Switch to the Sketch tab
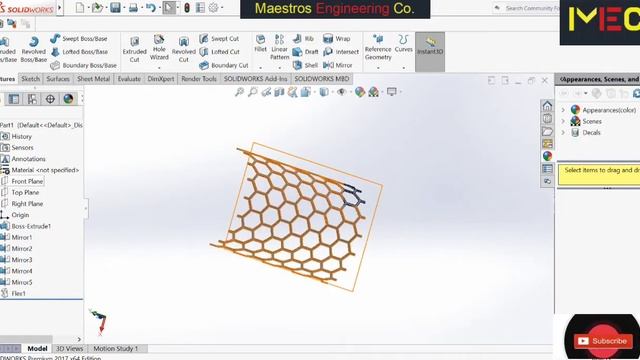The image size is (640, 360). point(31,79)
